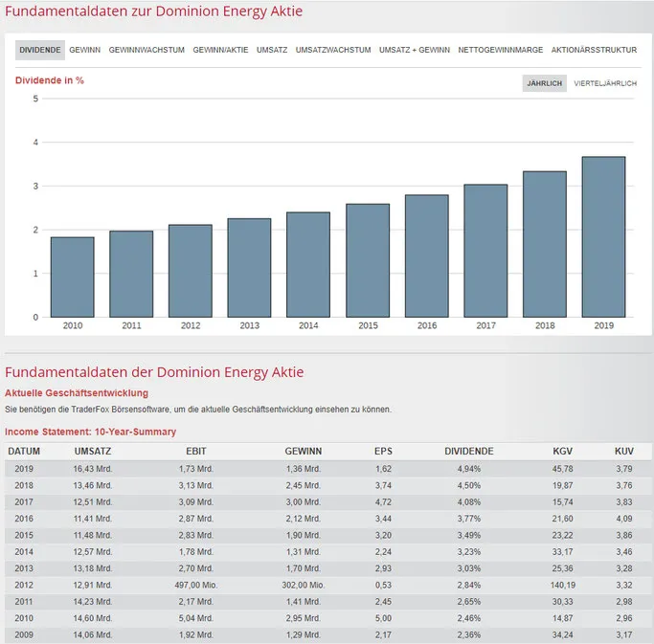654x644 pixels.
Task: Switch to the AKTIONÄRSSTRUKTUR tab
Action: tap(594, 50)
